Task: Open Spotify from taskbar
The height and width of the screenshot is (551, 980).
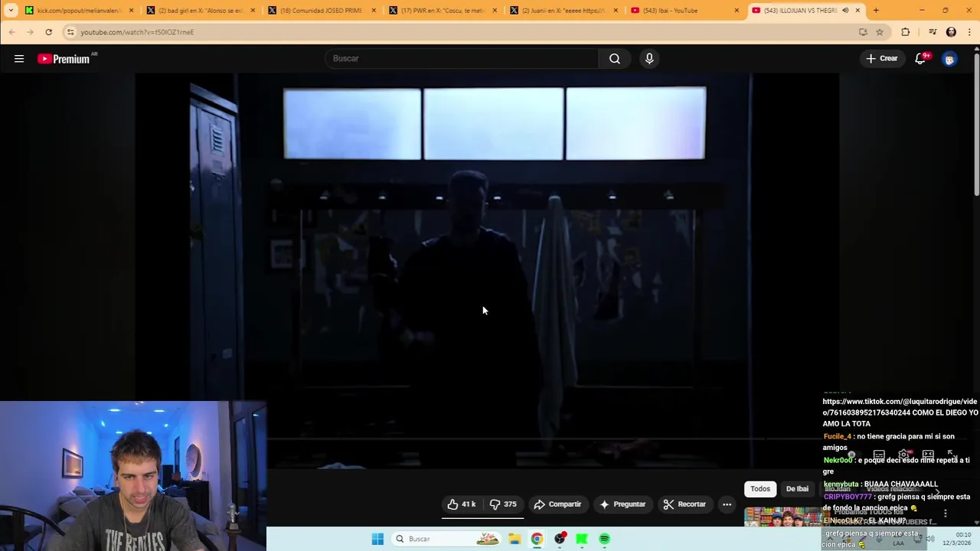Action: (x=604, y=539)
